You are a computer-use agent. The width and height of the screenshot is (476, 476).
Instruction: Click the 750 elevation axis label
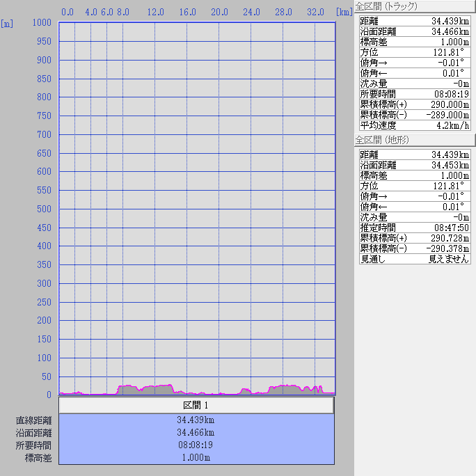(x=44, y=116)
